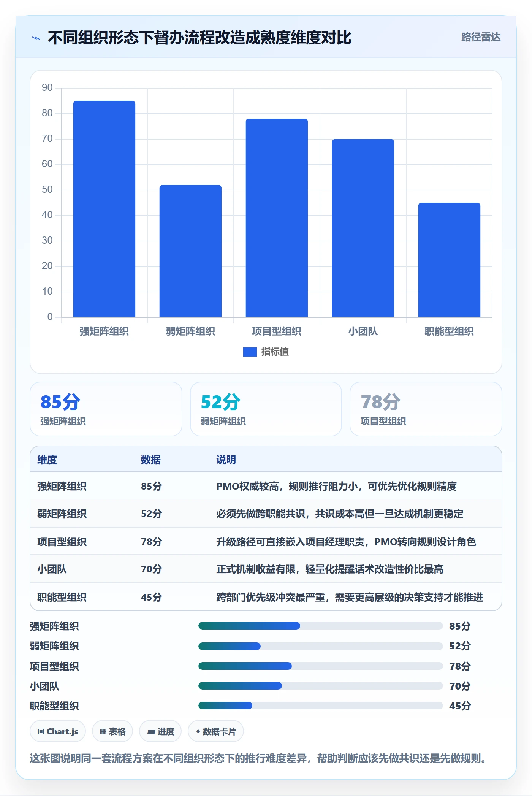Click the 项目型组织 bar in chart
532x796 pixels.
[x=277, y=218]
